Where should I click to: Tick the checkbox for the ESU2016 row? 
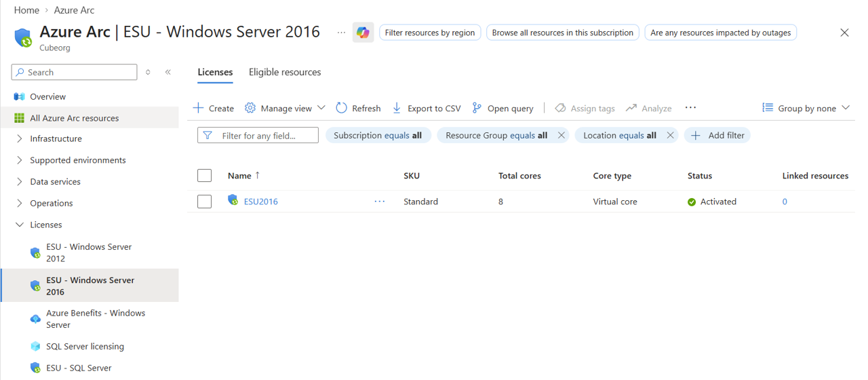click(204, 202)
